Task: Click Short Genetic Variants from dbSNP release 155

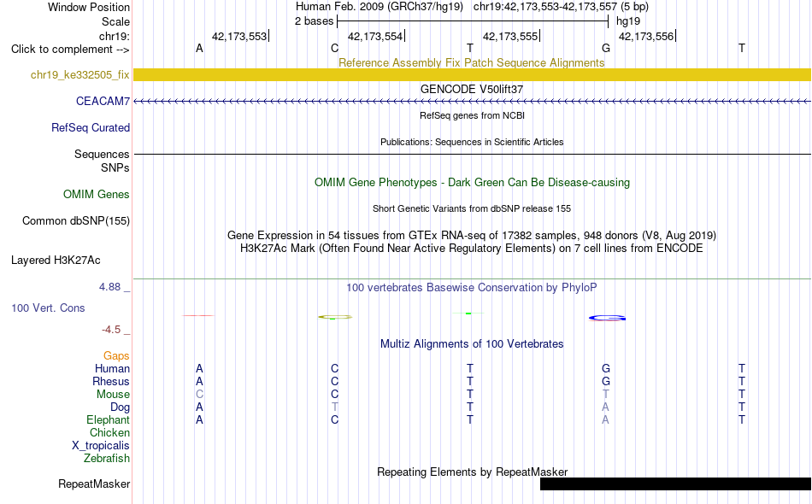Action: (x=472, y=209)
